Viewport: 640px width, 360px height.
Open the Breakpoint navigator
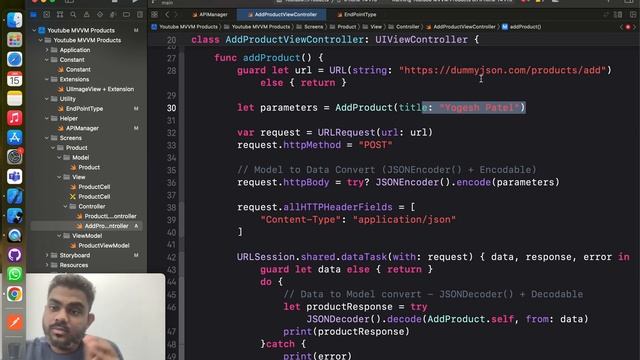tap(127, 15)
